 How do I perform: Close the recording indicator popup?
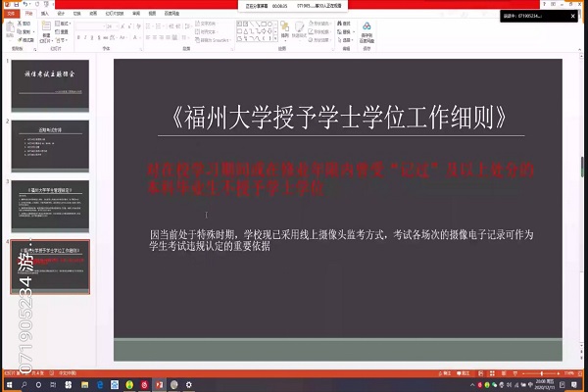coord(572,16)
